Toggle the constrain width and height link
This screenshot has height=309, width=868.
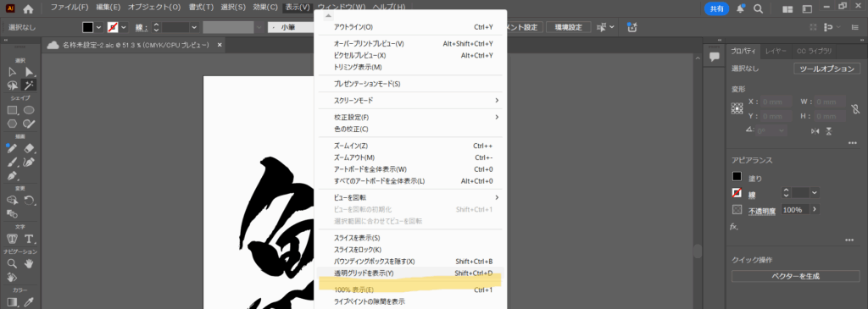click(856, 109)
